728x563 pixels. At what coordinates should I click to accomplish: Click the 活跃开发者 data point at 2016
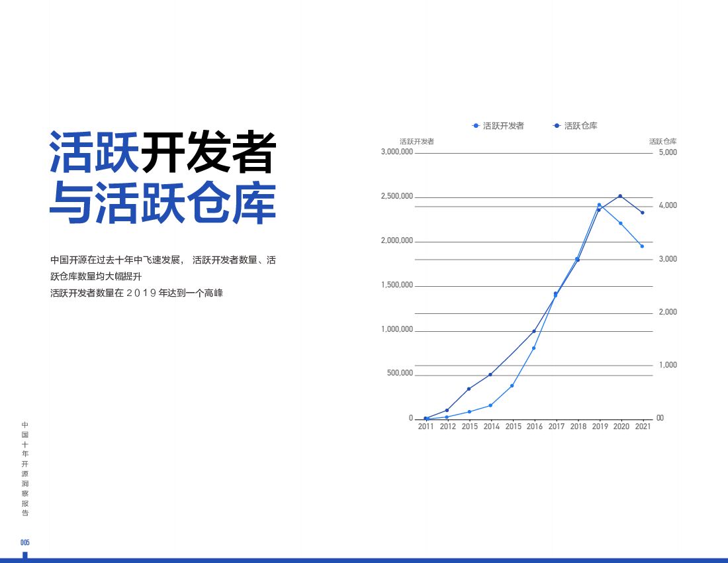tap(534, 348)
